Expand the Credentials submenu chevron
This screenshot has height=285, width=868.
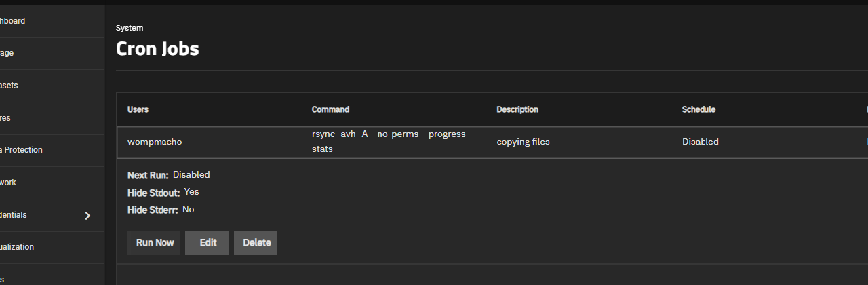[x=87, y=216]
